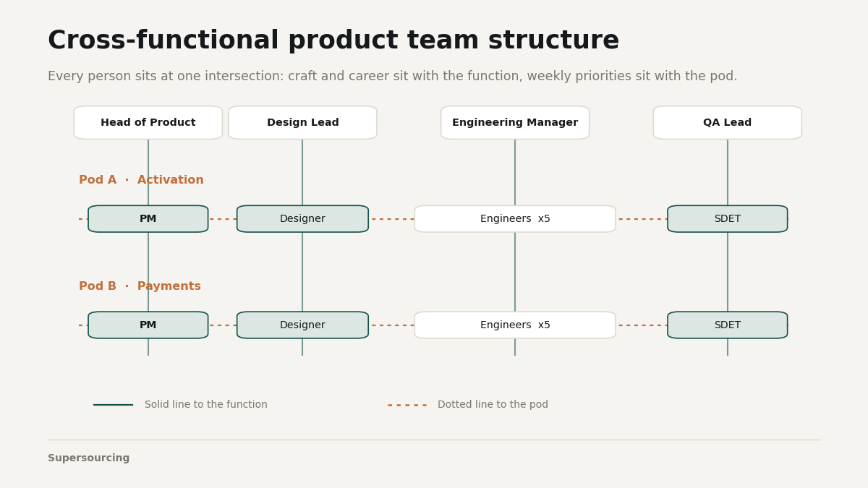Click the dotted line legend sample
The width and height of the screenshot is (868, 488).
click(407, 405)
